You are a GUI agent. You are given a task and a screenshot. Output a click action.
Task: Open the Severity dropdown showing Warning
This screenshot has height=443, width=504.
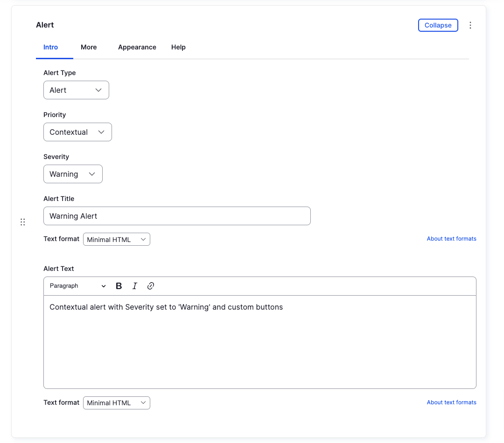[73, 174]
